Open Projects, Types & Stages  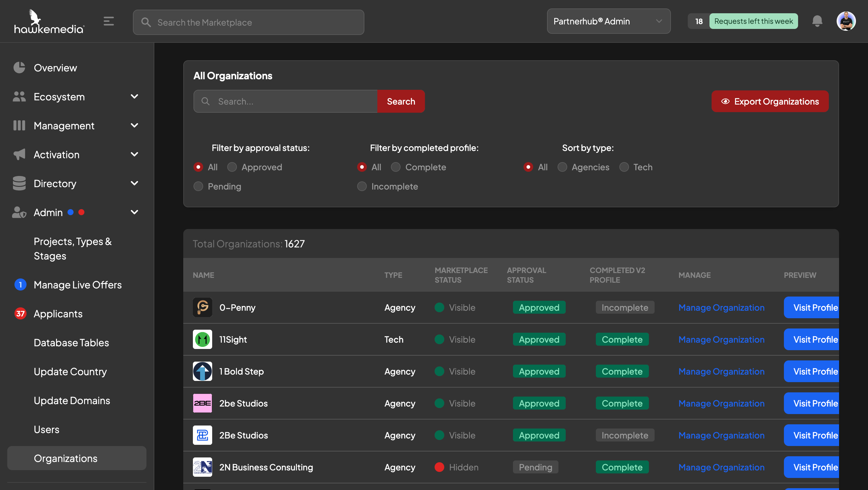point(73,249)
